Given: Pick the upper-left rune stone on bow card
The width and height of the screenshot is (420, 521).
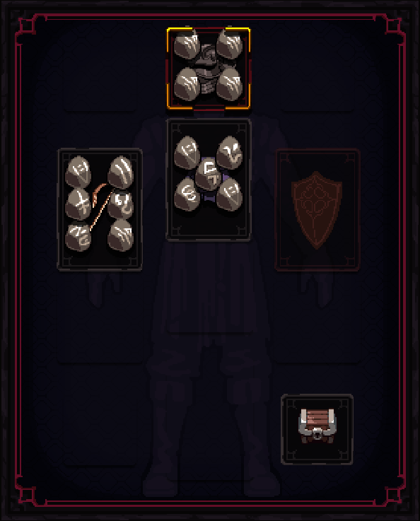Looking at the screenshot, I should 78,172.
